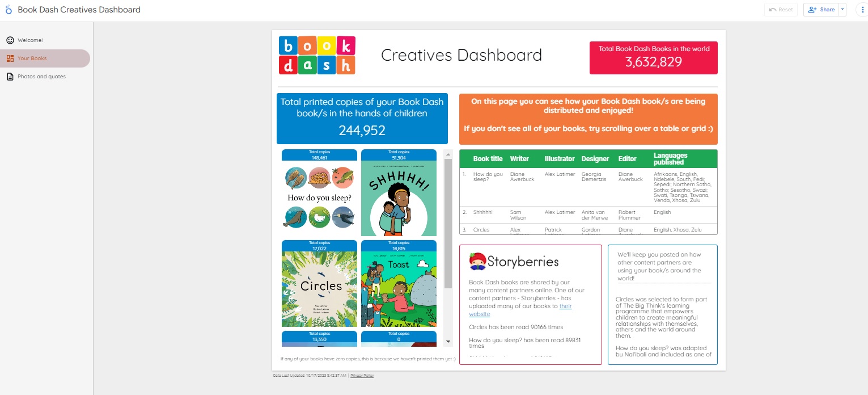
Task: Click the Looker Studio logo icon
Action: tap(8, 10)
